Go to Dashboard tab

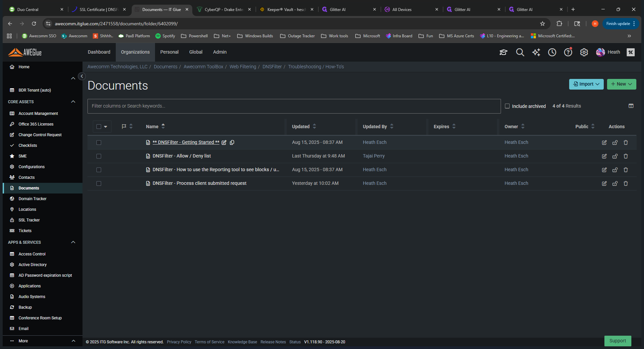(x=99, y=52)
